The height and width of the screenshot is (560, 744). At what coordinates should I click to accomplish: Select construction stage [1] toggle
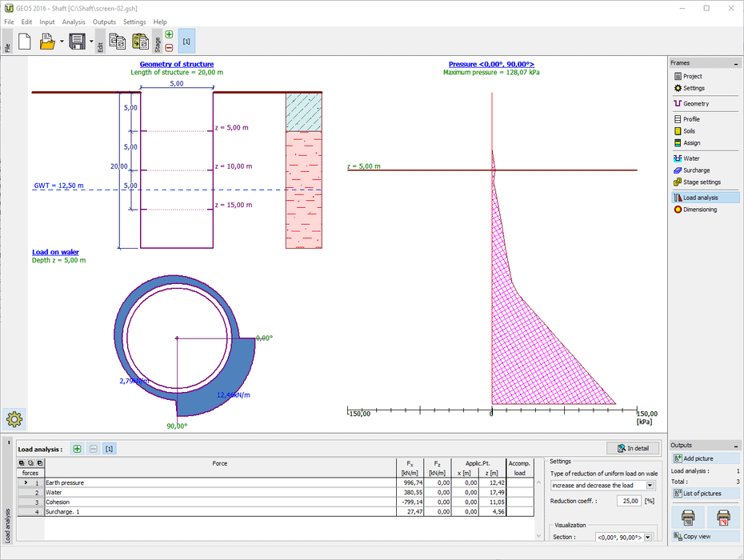tap(186, 41)
